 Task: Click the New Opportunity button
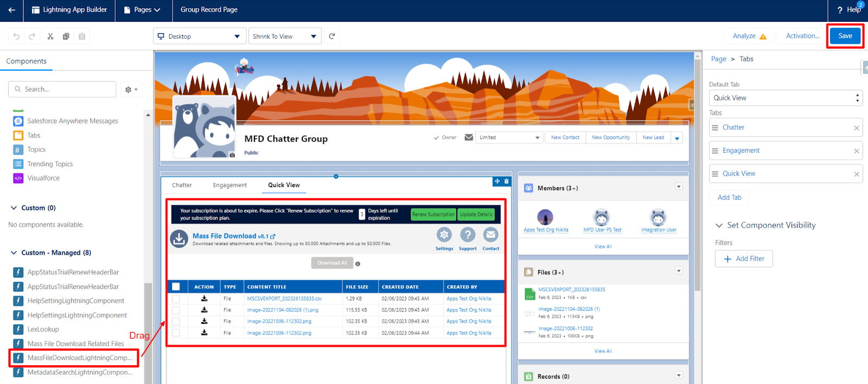611,137
